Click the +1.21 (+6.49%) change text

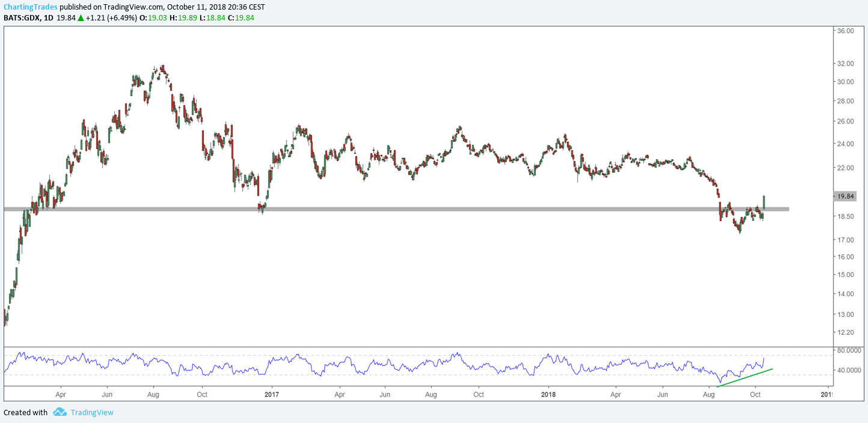pos(110,17)
